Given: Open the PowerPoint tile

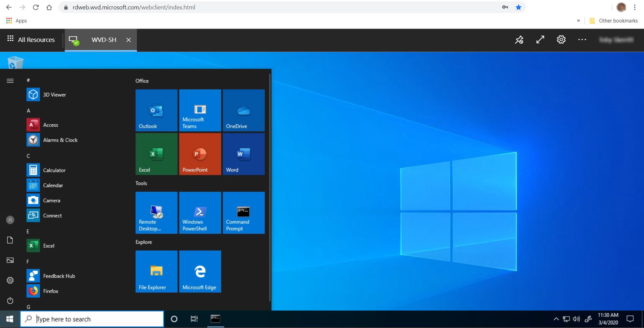Looking at the screenshot, I should coord(200,154).
